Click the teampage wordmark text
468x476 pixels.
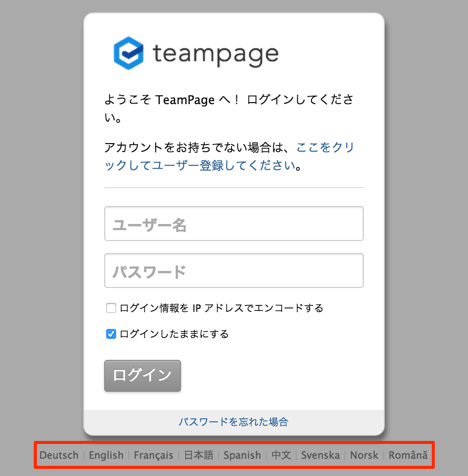(216, 55)
